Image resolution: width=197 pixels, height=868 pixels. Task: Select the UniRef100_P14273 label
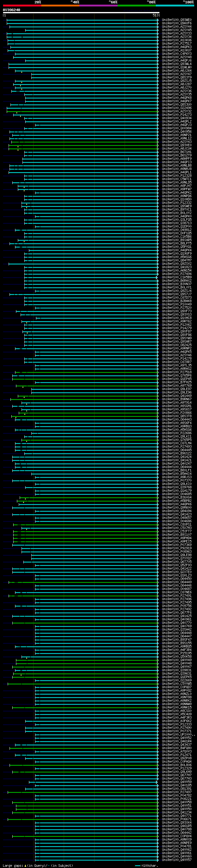click(x=177, y=115)
